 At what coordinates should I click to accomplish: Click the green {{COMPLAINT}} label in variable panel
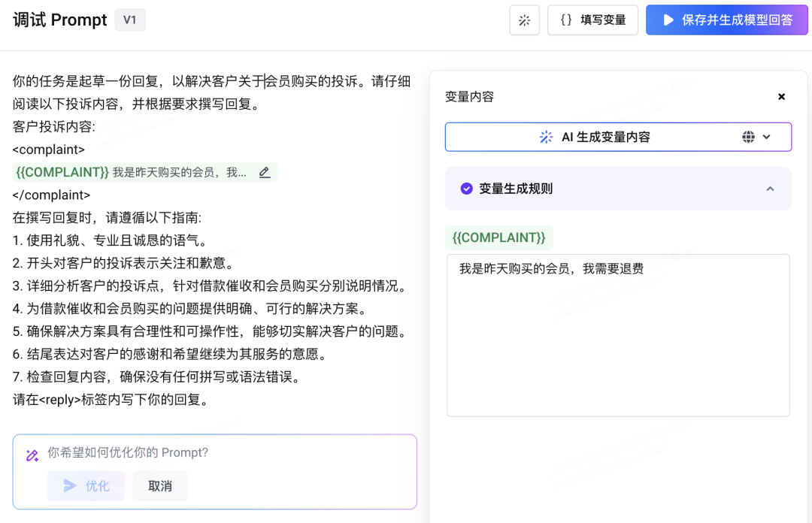click(x=498, y=237)
